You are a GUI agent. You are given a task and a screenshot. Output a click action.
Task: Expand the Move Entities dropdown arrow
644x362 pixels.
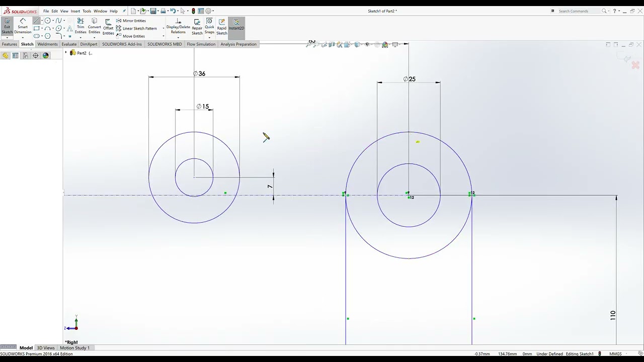[163, 36]
